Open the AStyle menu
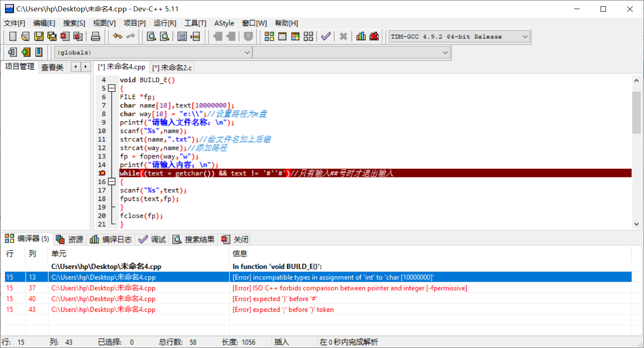The width and height of the screenshot is (644, 348). (224, 23)
